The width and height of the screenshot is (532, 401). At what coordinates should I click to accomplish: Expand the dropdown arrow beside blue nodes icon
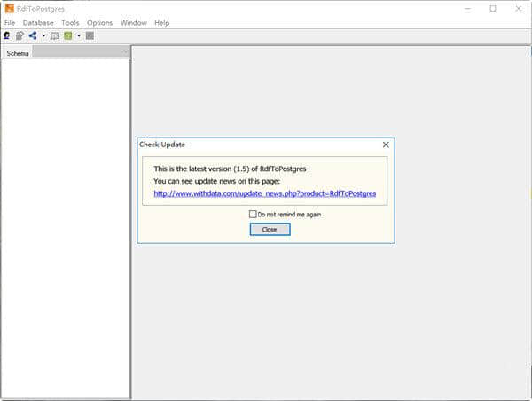[43, 36]
